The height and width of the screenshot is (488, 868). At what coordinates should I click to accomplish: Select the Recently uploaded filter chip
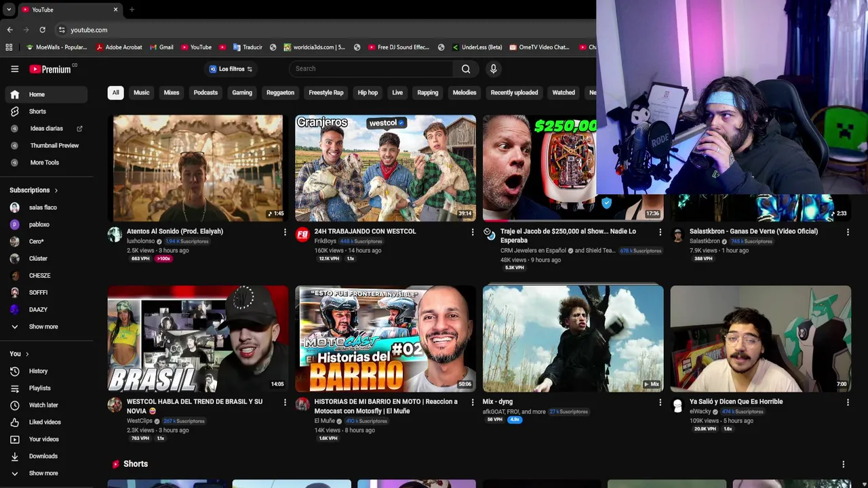(x=514, y=92)
